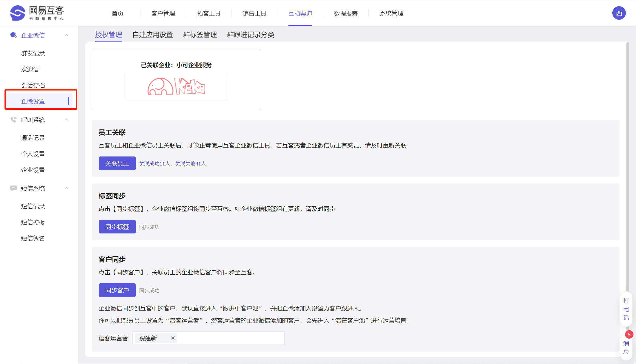Click the page vertical scrollbar
The width and height of the screenshot is (636, 364).
tap(628, 166)
